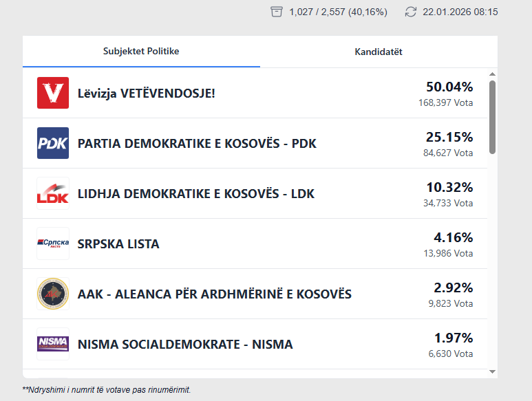Click the vertical scrollbar thumb
This screenshot has width=532, height=401.
(x=492, y=117)
